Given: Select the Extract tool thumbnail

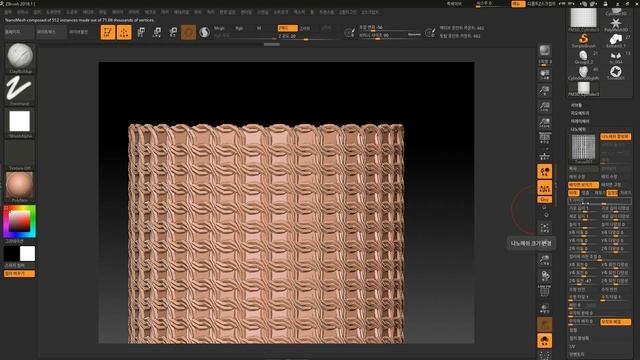Looking at the screenshot, I should click(616, 40).
